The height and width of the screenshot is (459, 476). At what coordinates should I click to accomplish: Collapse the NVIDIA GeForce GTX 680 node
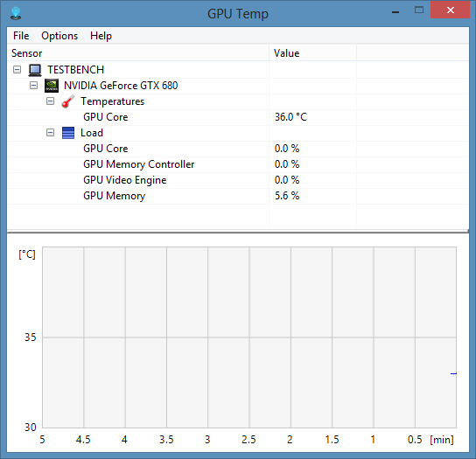[x=34, y=86]
